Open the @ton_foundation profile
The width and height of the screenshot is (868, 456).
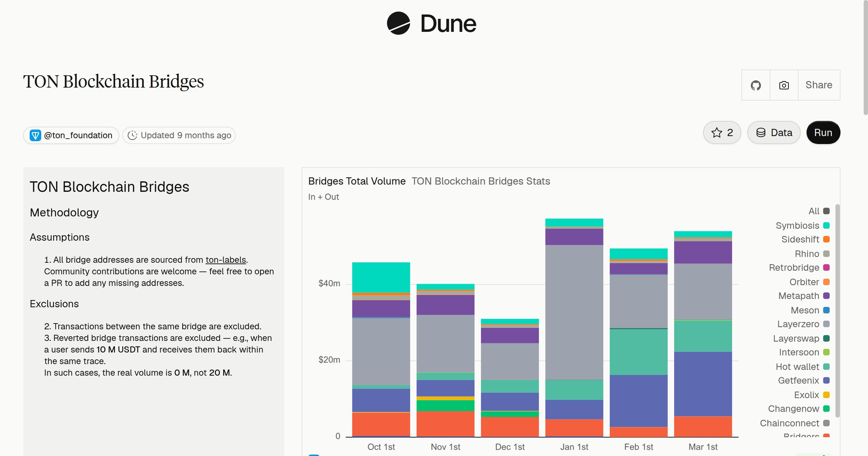tap(71, 135)
